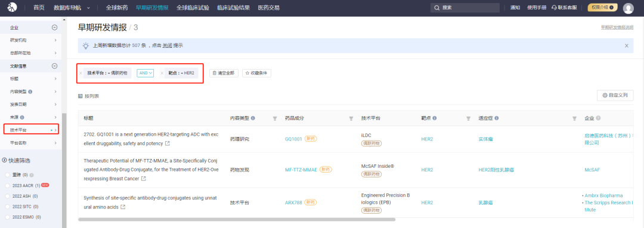This screenshot has width=644, height=228.
Task: Click info icon beside 内容类型 column header
Action: pos(253,118)
